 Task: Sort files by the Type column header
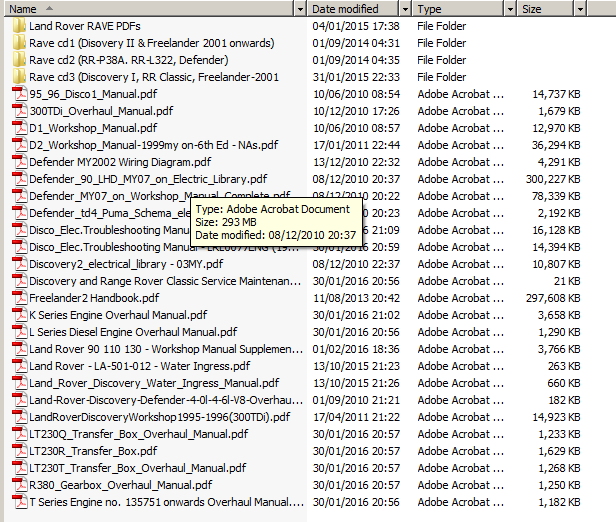[459, 9]
